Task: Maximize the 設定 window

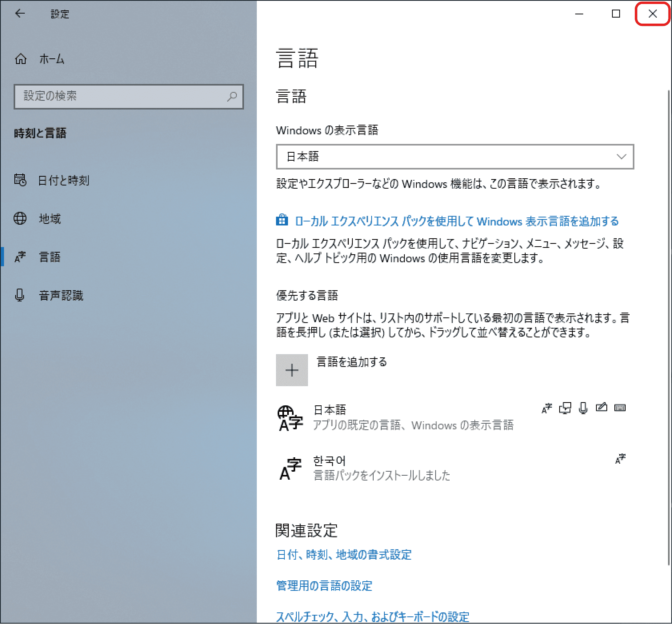Action: coord(616,14)
